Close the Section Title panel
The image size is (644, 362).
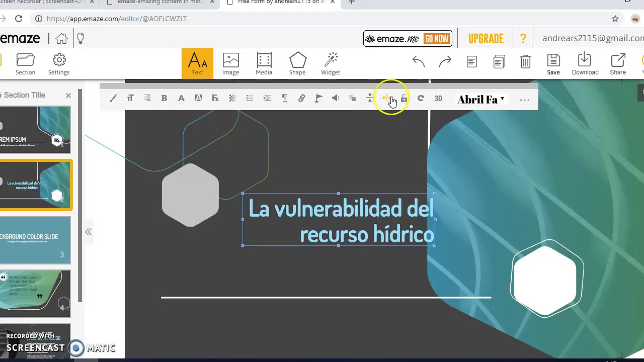coord(68,95)
